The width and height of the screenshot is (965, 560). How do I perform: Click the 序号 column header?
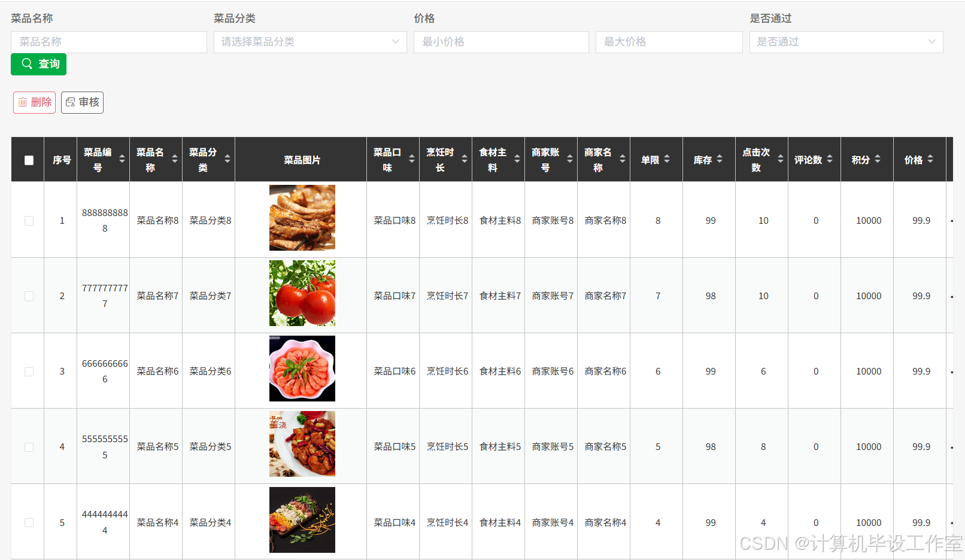[62, 160]
